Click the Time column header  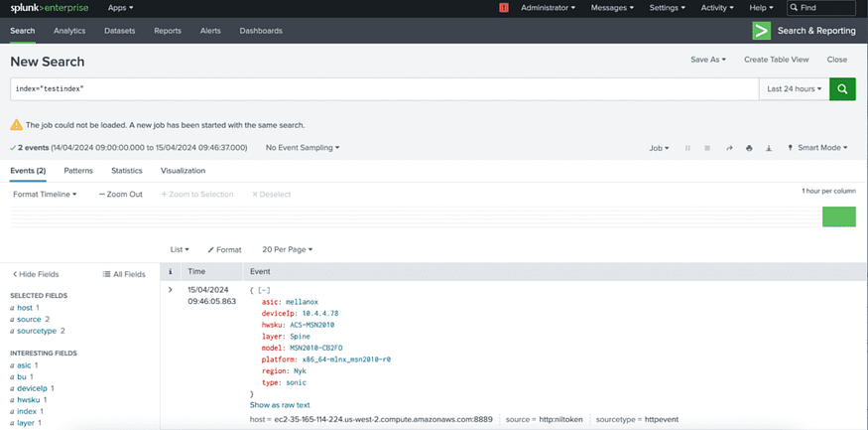tap(196, 271)
